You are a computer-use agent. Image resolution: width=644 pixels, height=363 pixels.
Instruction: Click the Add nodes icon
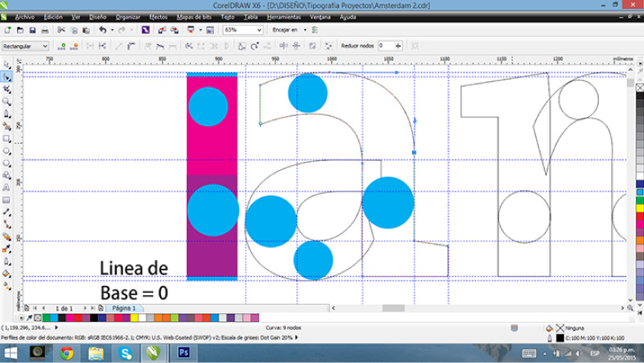tap(63, 47)
